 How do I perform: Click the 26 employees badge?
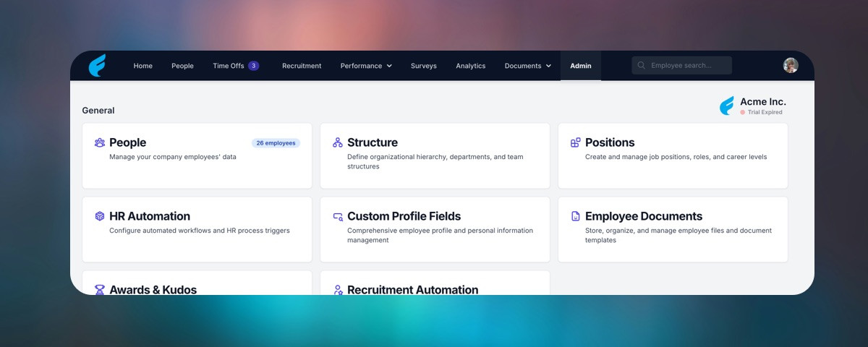tap(276, 143)
